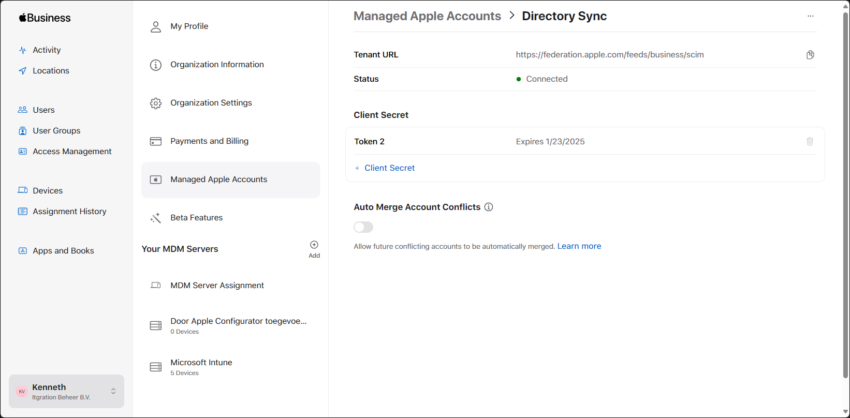Click the Devices laptop icon
Screen dimensions: 850x418
coord(22,190)
